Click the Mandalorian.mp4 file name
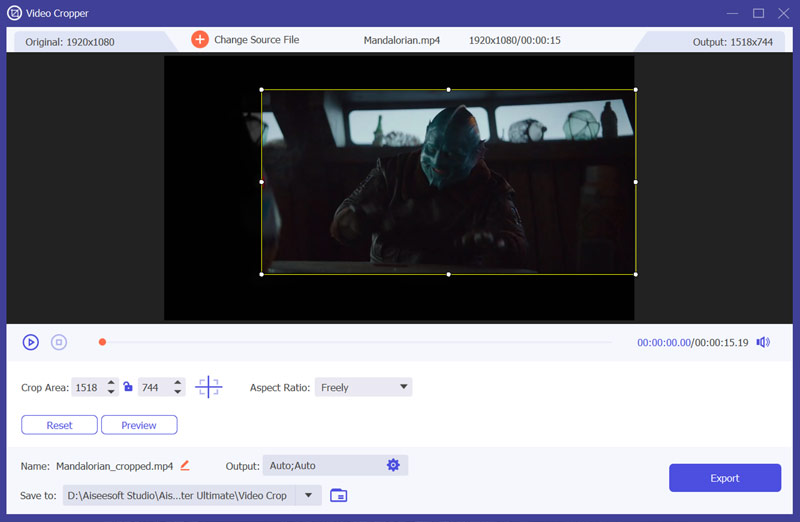Screen dimensions: 800x522 (402, 40)
